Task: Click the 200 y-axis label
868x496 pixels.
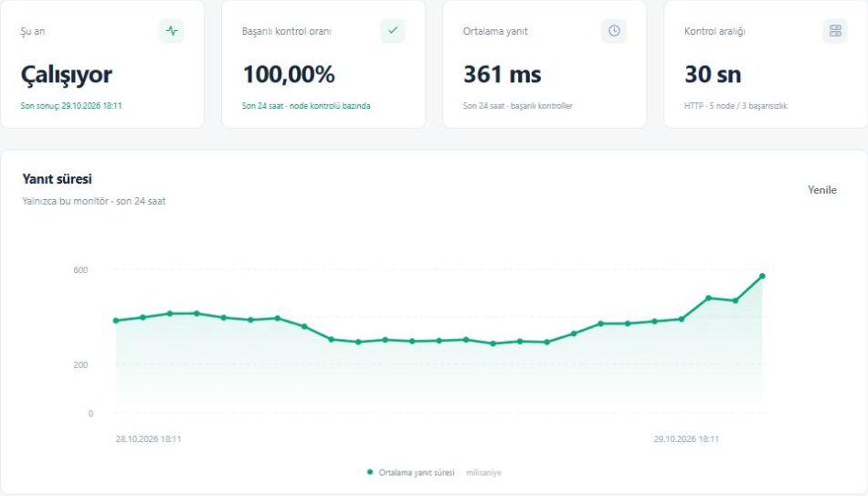Action: (x=80, y=364)
